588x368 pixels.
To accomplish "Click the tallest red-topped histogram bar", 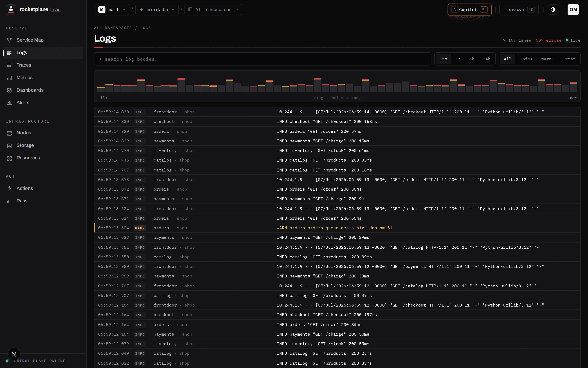I will pos(181,85).
